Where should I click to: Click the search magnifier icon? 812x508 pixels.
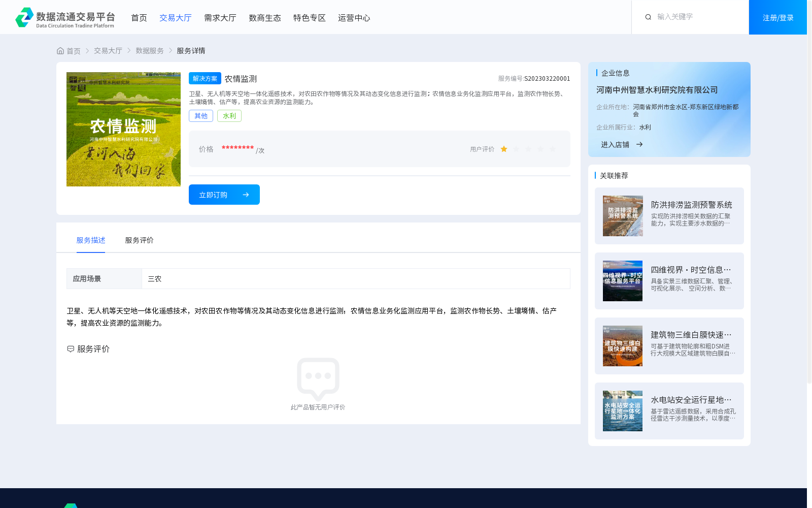coord(648,17)
